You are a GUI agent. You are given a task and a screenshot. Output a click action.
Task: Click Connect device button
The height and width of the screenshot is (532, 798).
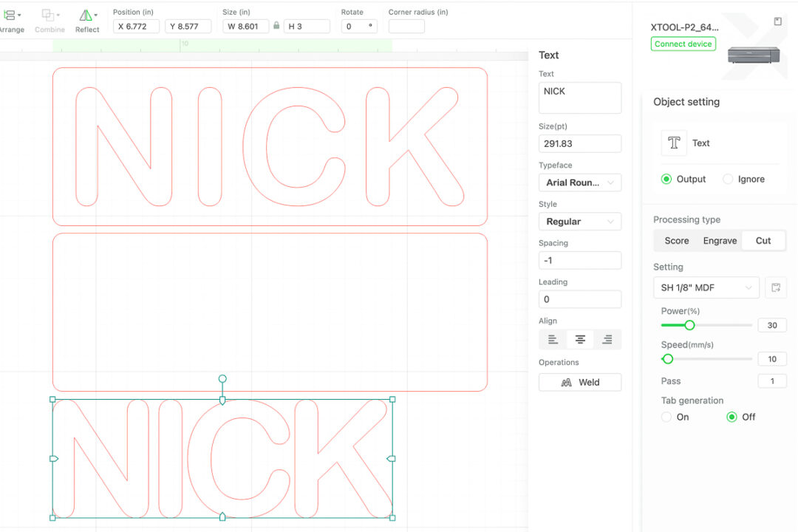(x=683, y=44)
